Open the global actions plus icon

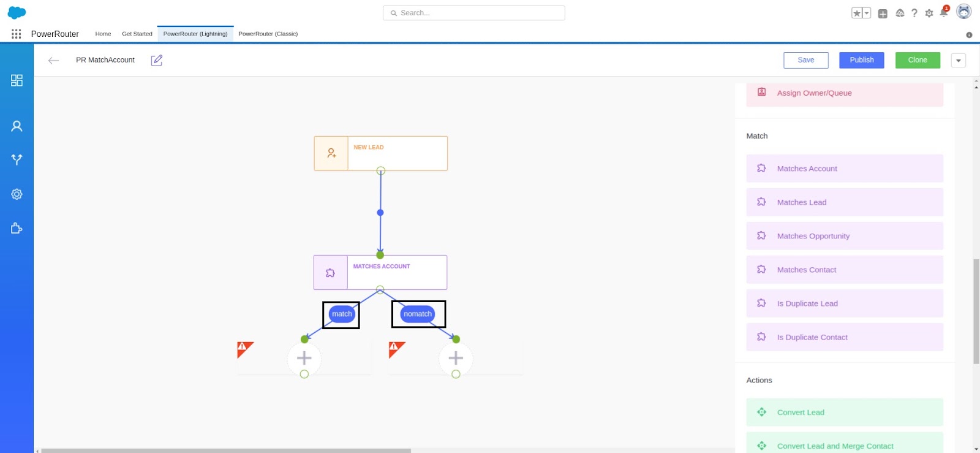tap(883, 13)
